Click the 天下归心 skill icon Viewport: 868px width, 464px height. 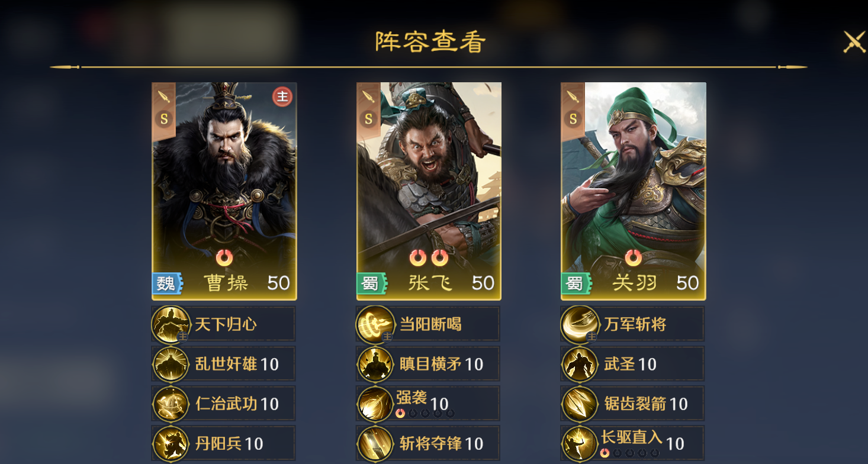click(x=171, y=325)
